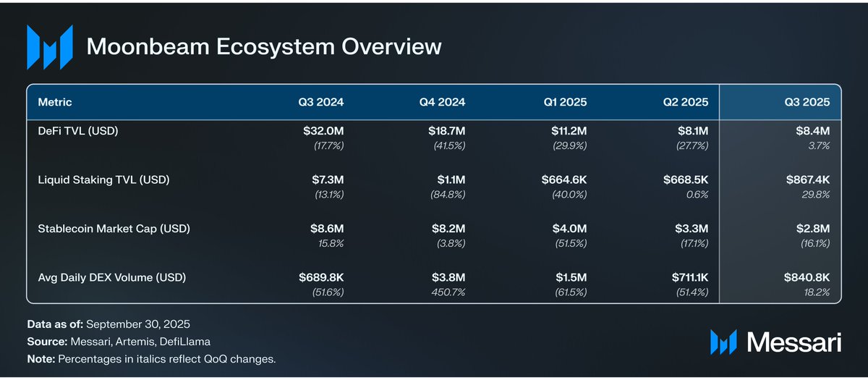Select the Q3 2024 column header
This screenshot has height=380, width=868.
[321, 102]
